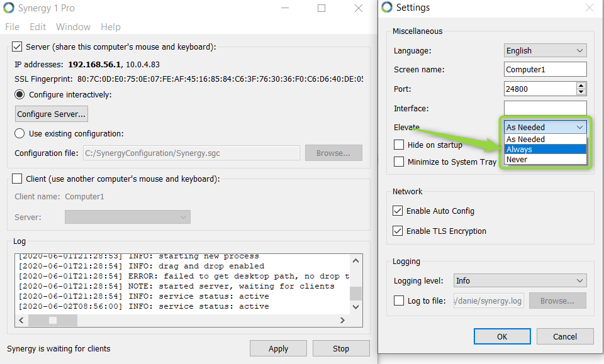The height and width of the screenshot is (364, 604).
Task: Click the Configuration file path field
Action: click(x=191, y=153)
